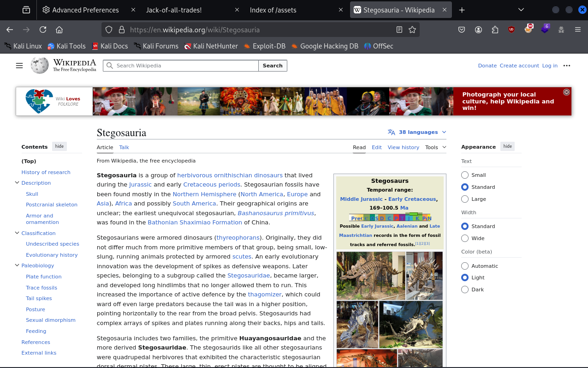
Task: Click the Donate link
Action: (487, 66)
